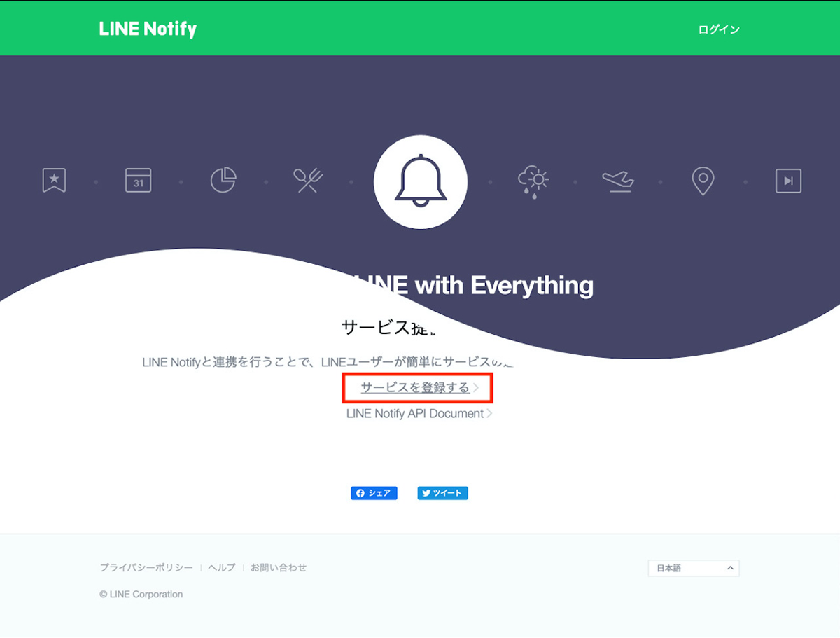Click the © LINE Corporation text
Image resolution: width=840 pixels, height=638 pixels.
click(141, 595)
